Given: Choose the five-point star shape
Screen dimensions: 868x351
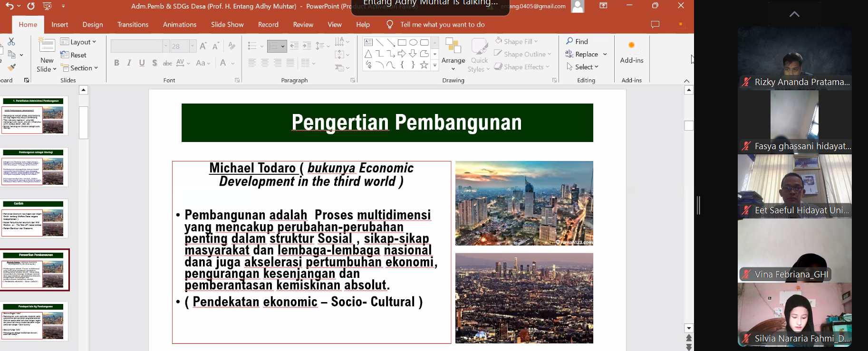Looking at the screenshot, I should pos(424,65).
